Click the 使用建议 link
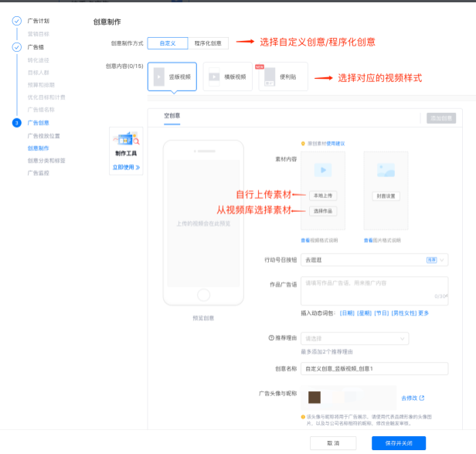The image size is (476, 454). click(335, 143)
